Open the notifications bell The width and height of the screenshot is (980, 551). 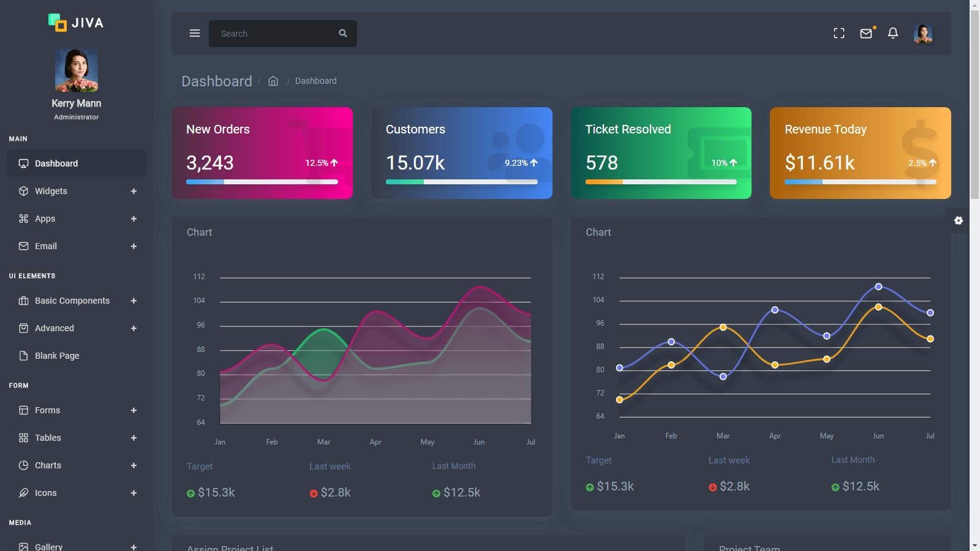coord(893,33)
